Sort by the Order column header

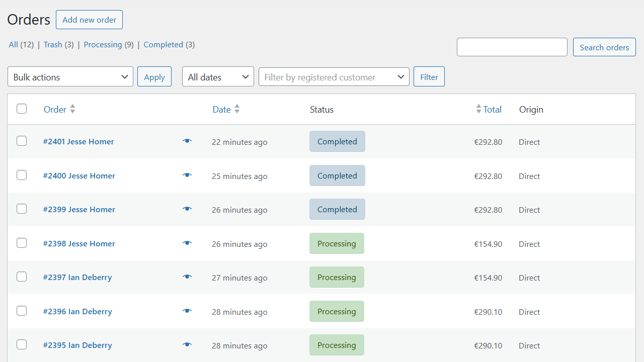55,109
